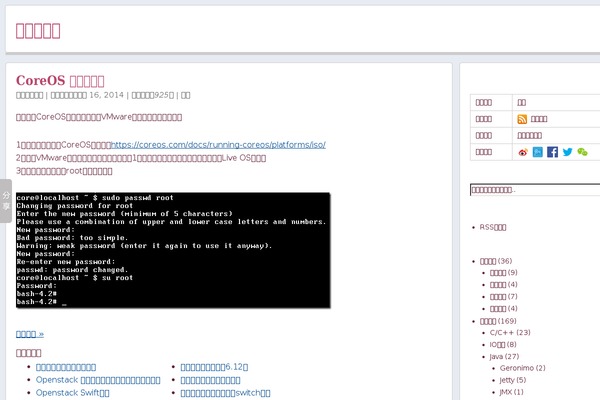Click the text label next to RSS icon
The image size is (600, 400).
(x=539, y=119)
